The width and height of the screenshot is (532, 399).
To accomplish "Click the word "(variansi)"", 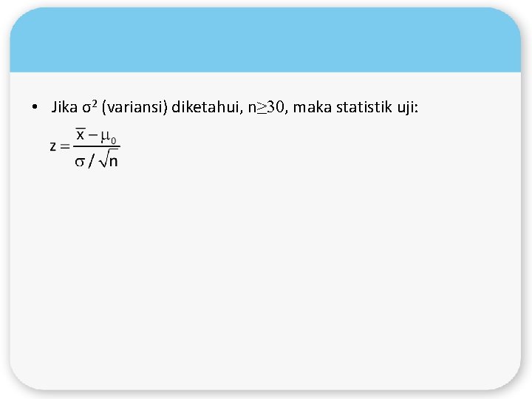I will [x=134, y=107].
